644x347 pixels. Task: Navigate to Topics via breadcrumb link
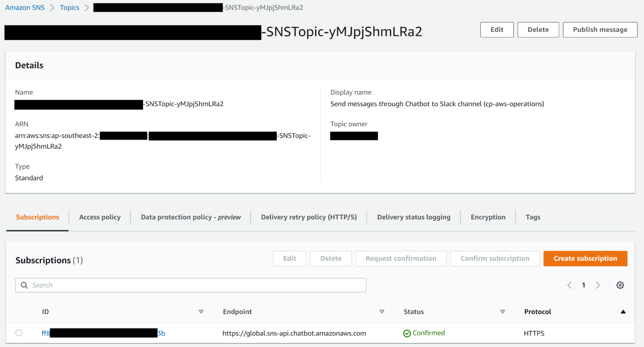click(x=69, y=7)
